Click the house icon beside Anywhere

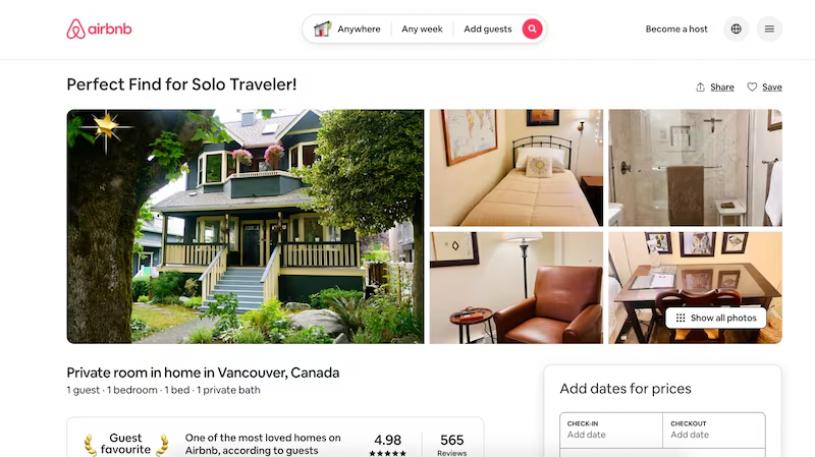(322, 29)
